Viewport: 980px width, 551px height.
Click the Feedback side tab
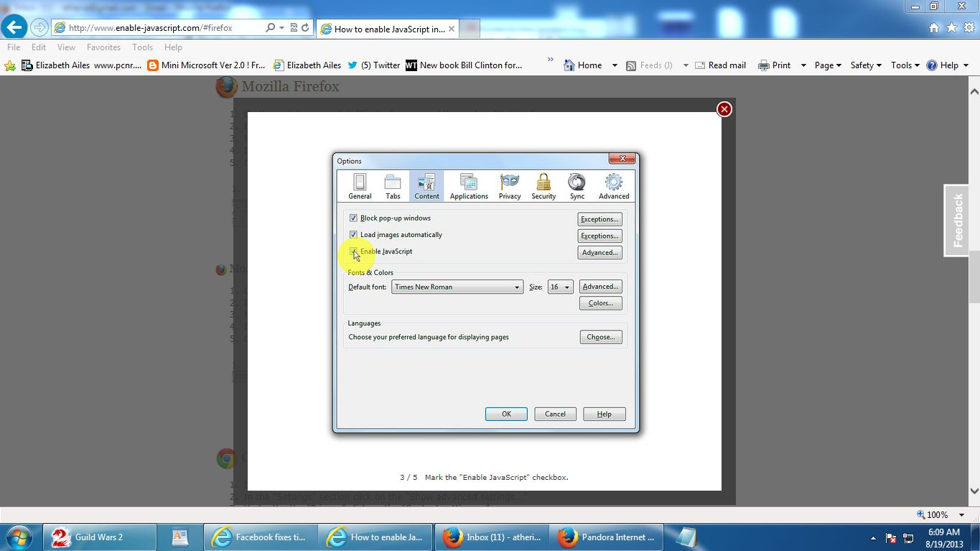(957, 221)
